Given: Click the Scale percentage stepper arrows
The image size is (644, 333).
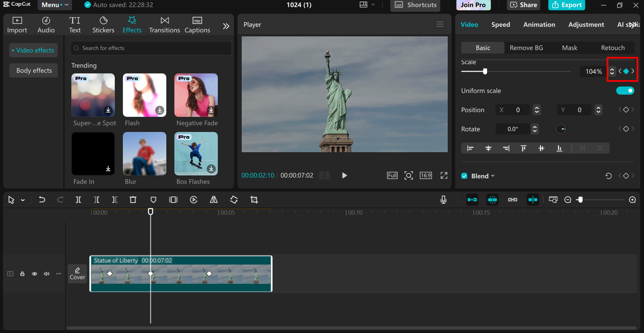Looking at the screenshot, I should [612, 72].
